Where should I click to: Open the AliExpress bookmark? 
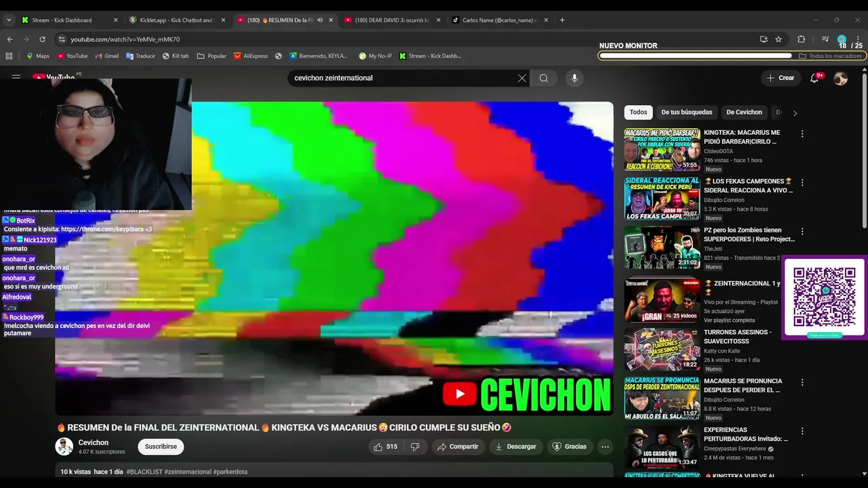coord(250,56)
